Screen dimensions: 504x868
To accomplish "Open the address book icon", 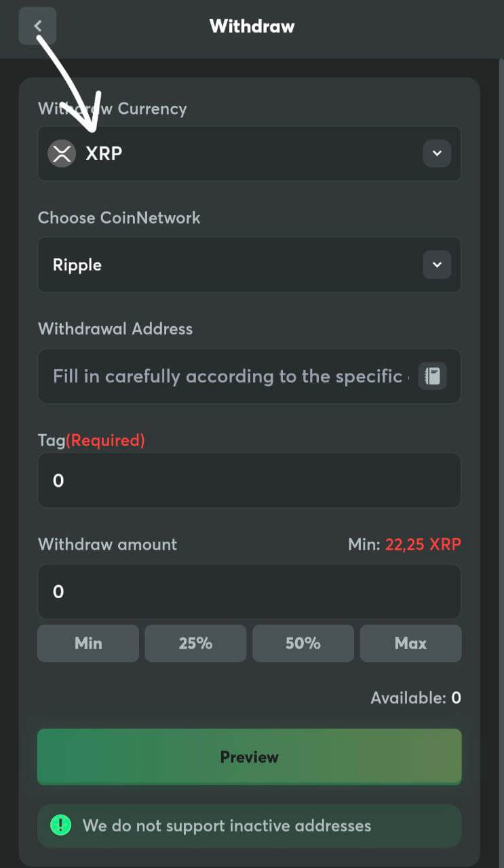I will [433, 376].
